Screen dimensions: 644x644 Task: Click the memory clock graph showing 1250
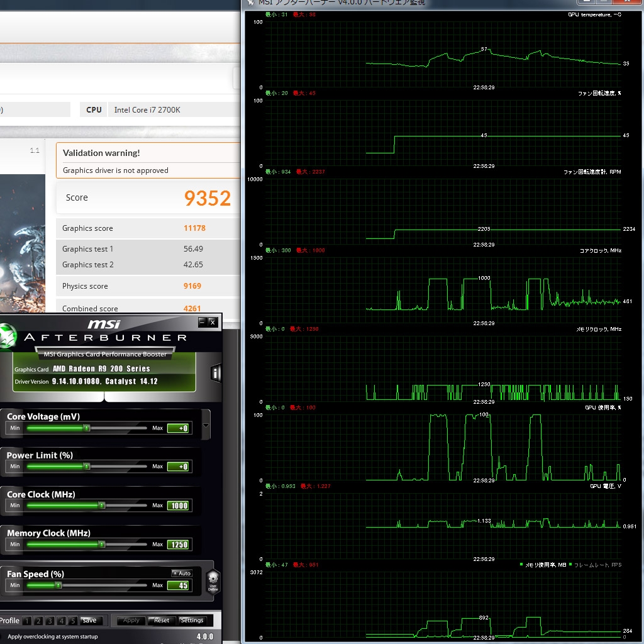[x=443, y=369]
